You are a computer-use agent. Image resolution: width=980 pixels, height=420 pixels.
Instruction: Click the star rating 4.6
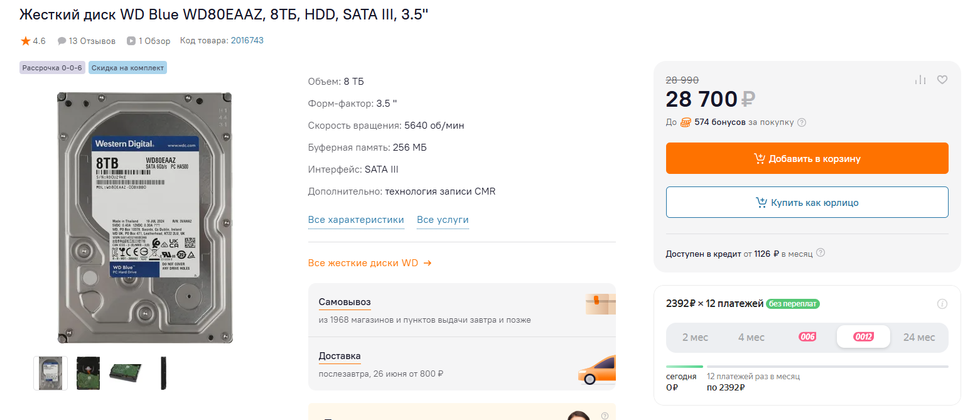click(x=33, y=41)
